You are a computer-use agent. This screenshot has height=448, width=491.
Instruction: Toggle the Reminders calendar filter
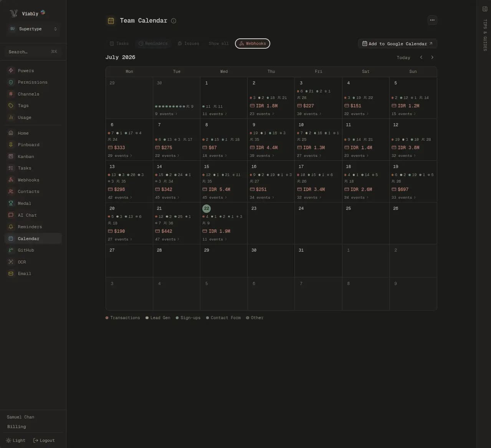coord(153,44)
